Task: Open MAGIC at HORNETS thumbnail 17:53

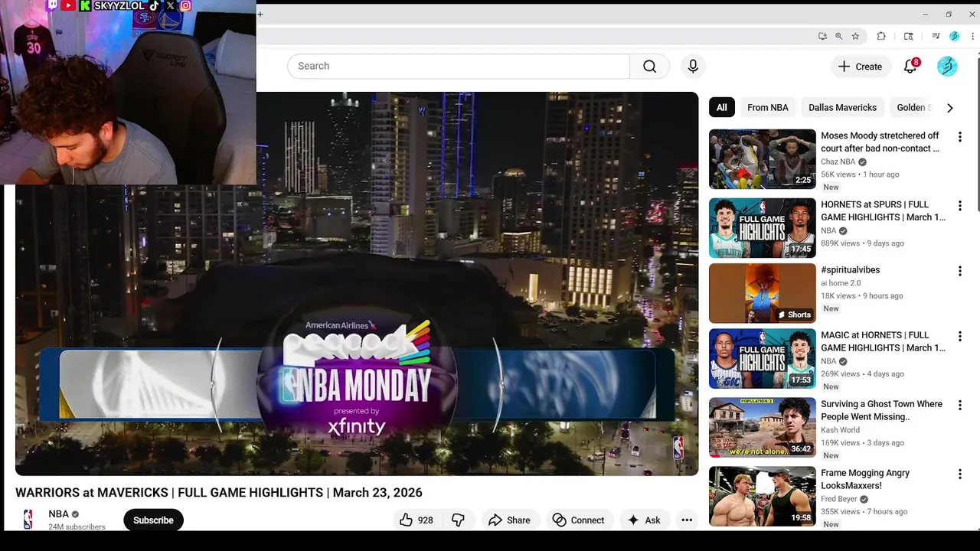Action: tap(762, 359)
